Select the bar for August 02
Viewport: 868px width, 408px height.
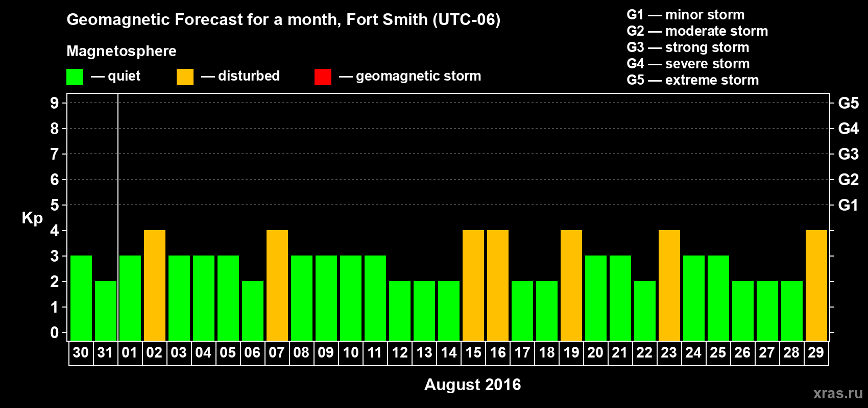coord(155,286)
